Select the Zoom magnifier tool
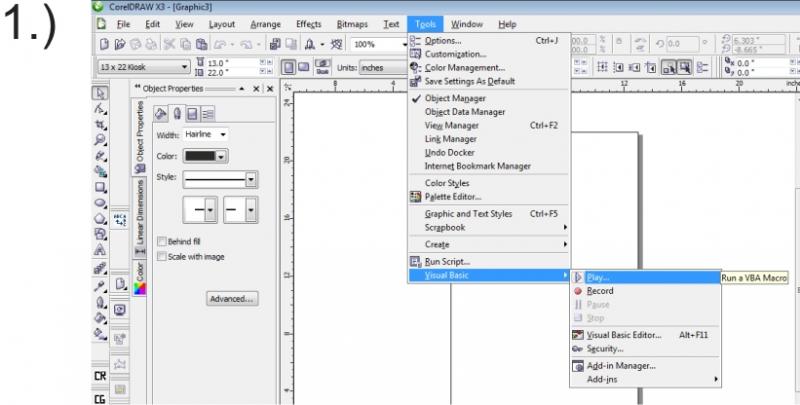 pos(100,140)
